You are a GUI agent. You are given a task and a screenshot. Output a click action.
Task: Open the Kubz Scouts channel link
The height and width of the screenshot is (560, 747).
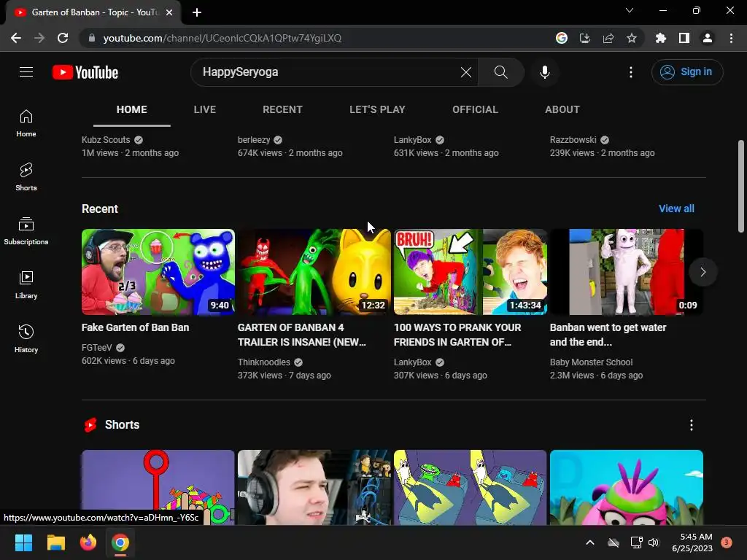pos(106,140)
